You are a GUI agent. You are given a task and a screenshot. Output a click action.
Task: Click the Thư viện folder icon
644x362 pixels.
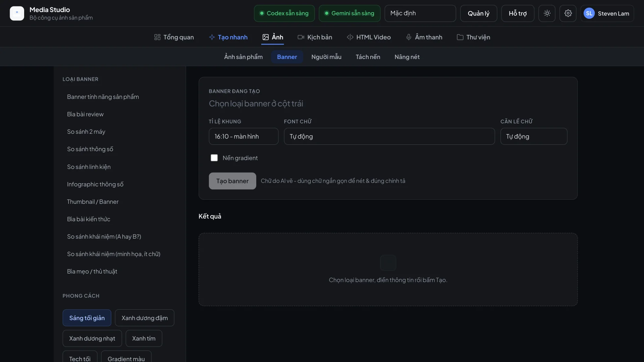pos(460,37)
